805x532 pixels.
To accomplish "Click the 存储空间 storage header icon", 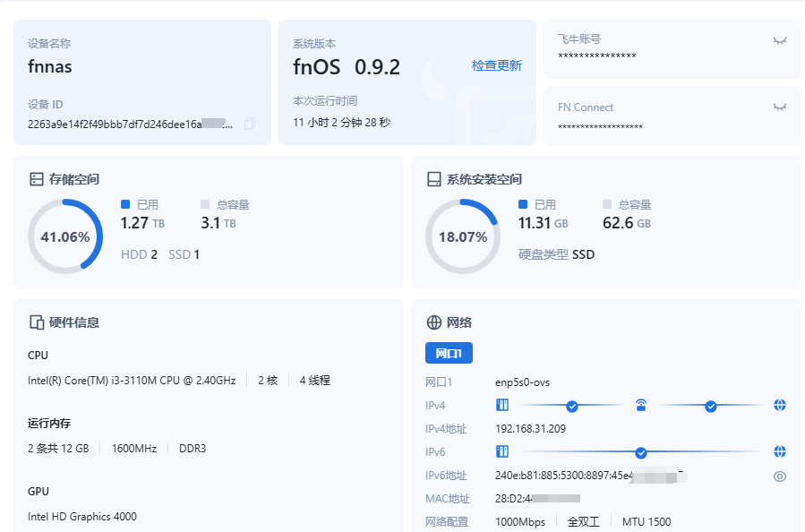I will coord(37,179).
